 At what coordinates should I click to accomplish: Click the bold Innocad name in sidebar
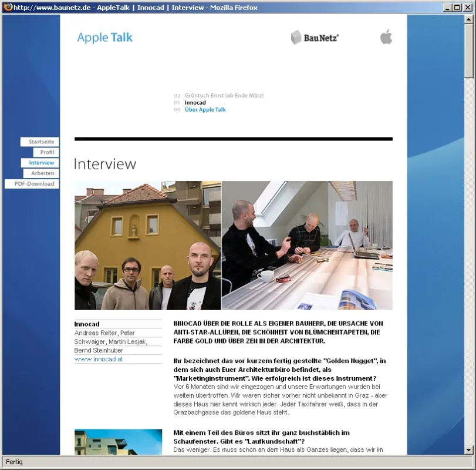pyautogui.click(x=87, y=324)
